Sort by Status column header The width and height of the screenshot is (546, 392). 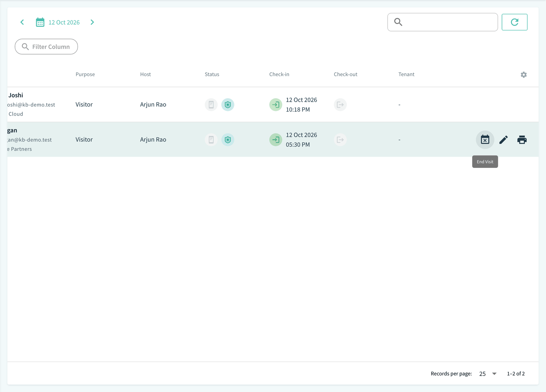(x=212, y=74)
